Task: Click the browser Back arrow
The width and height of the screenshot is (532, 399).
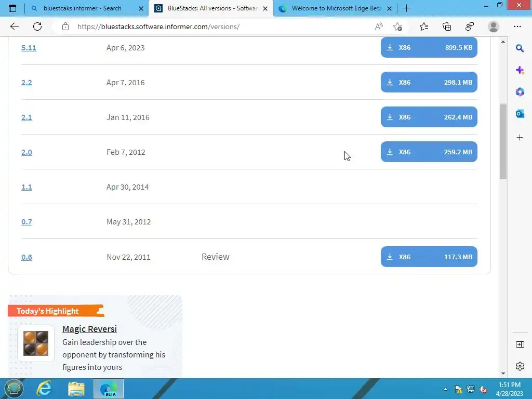Action: click(x=14, y=26)
